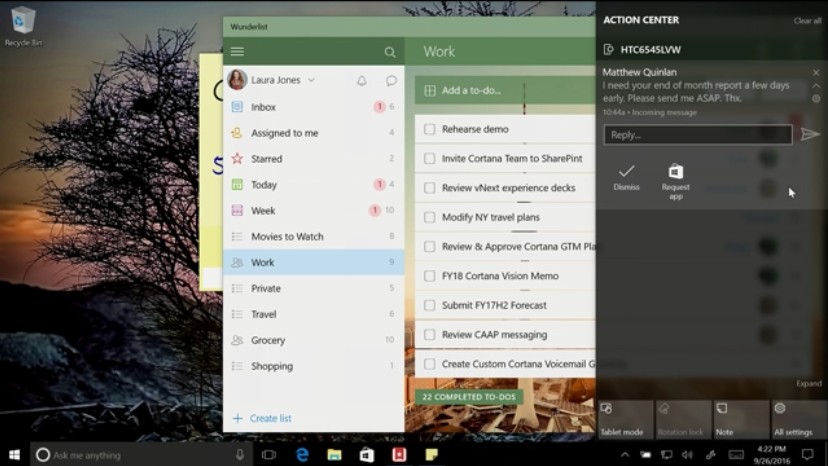828x466 pixels.
Task: Check Create Custom Cortana Voicemail task
Action: pyautogui.click(x=430, y=364)
